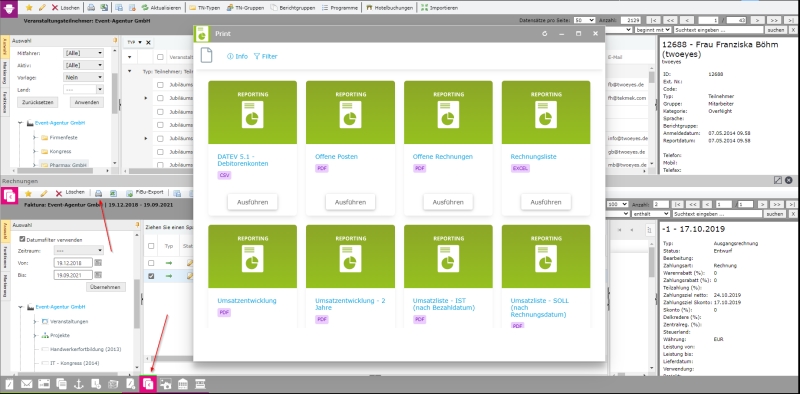This screenshot has width=800, height=394.
Task: Open the Aktiv dropdown
Action: (84, 65)
